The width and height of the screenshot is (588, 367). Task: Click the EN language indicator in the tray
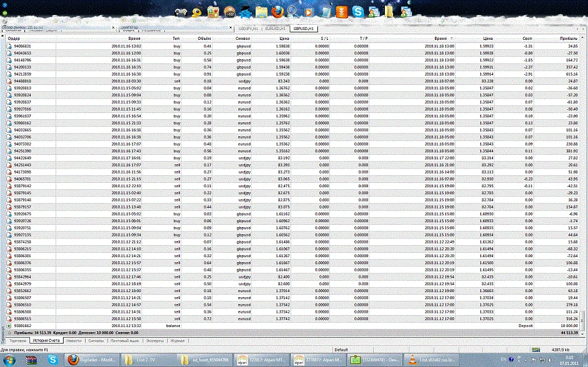pyautogui.click(x=503, y=360)
